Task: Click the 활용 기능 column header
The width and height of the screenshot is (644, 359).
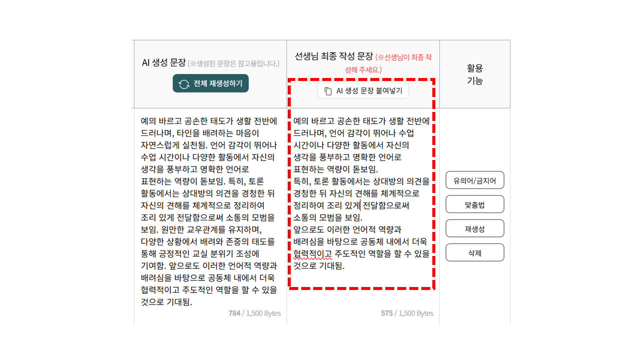Action: [474, 74]
